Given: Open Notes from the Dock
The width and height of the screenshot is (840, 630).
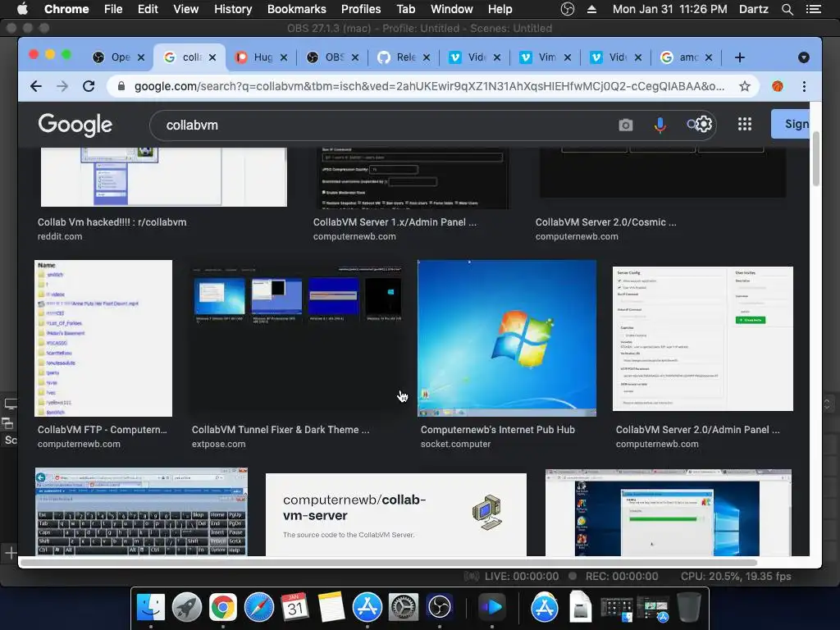Looking at the screenshot, I should pyautogui.click(x=331, y=607).
